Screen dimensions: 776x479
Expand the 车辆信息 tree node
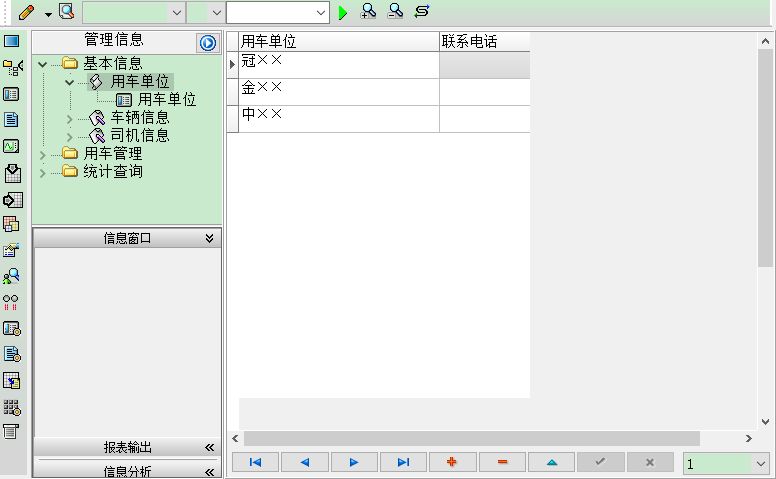[69, 119]
